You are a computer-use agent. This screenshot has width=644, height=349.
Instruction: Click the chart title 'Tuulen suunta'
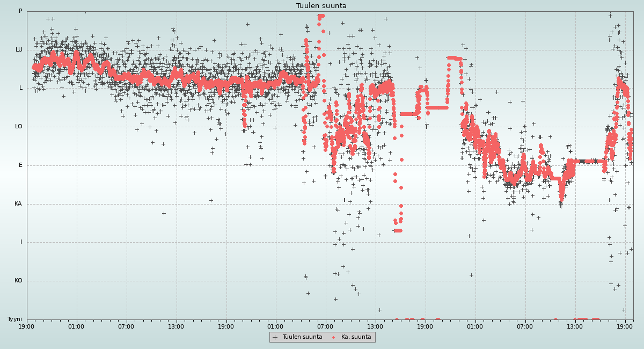[321, 6]
